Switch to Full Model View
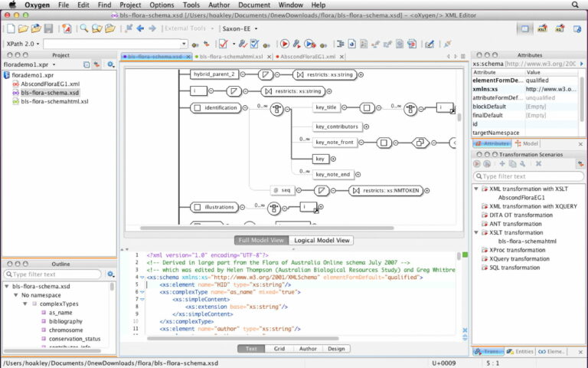Viewport: 588px width, 368px height. [x=261, y=240]
